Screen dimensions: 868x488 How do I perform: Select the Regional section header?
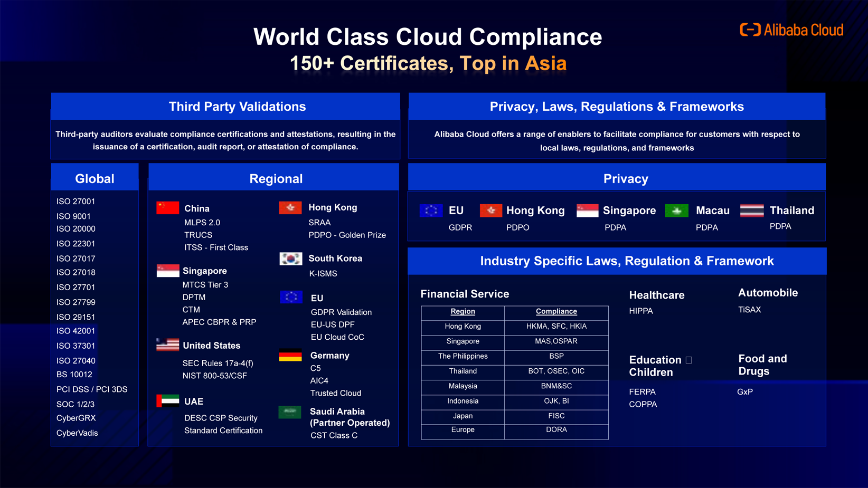tap(276, 178)
